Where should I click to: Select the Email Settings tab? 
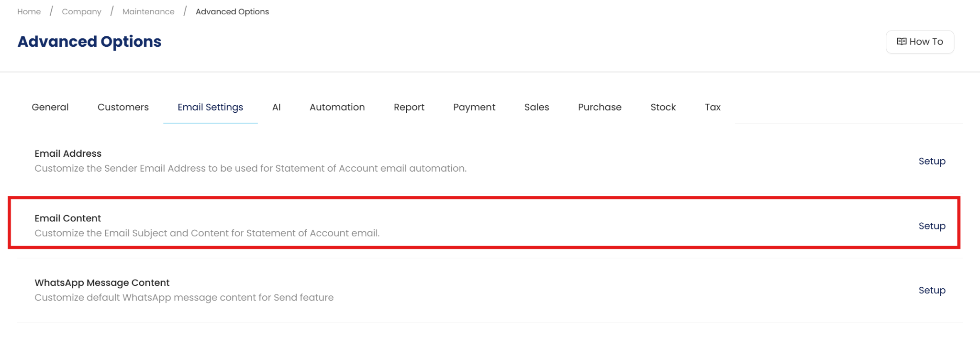click(x=210, y=107)
